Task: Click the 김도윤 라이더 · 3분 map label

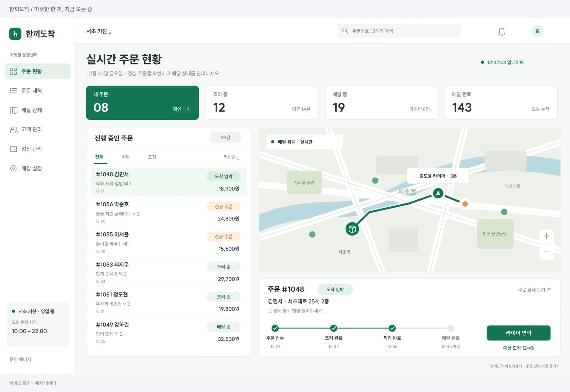Action: [438, 176]
